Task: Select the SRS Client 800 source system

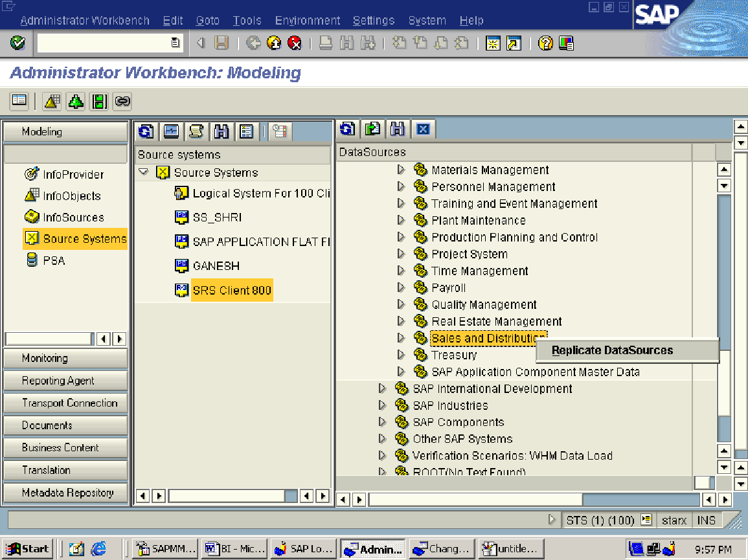Action: [232, 291]
